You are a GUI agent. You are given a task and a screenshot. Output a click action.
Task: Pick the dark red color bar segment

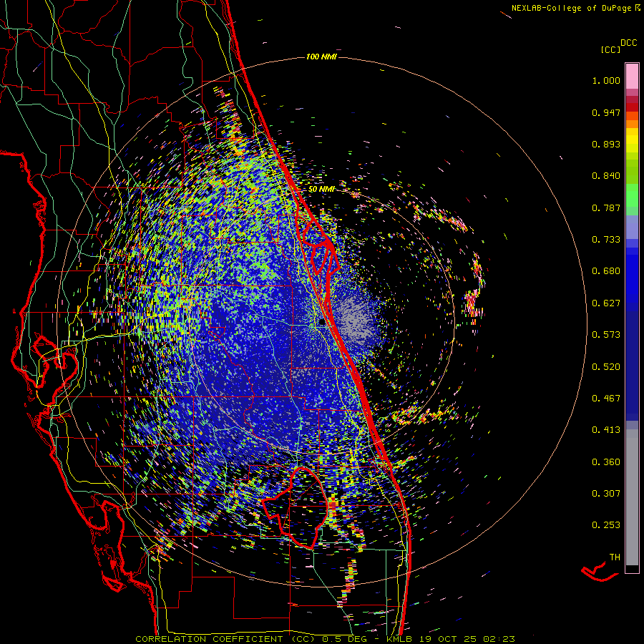pyautogui.click(x=632, y=107)
